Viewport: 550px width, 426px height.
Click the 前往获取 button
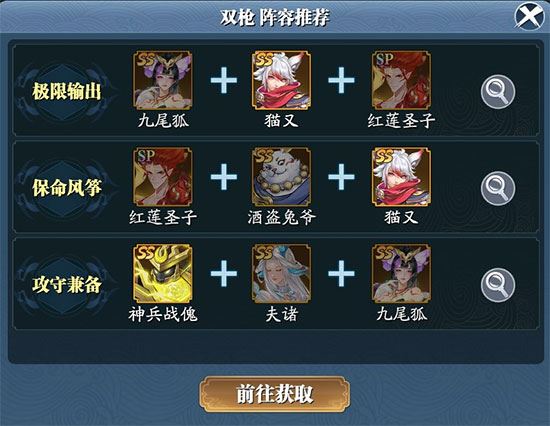point(275,394)
